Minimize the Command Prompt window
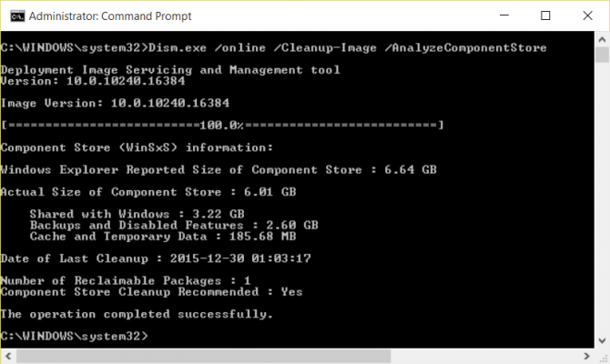610x364 pixels. [505, 15]
